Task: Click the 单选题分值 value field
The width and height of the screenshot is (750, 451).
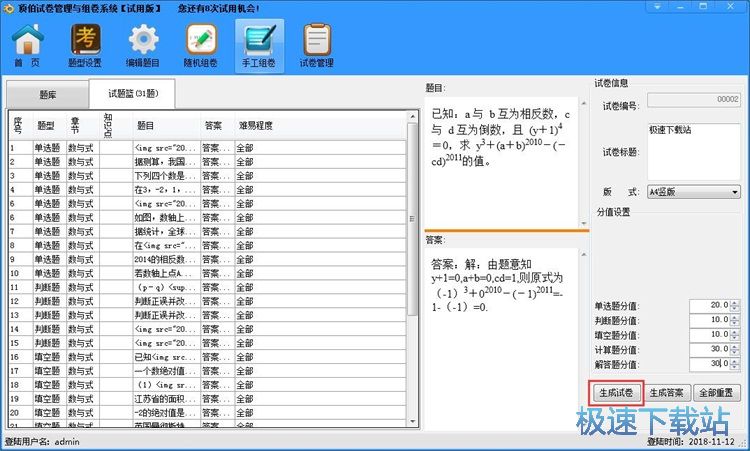Action: pyautogui.click(x=710, y=305)
